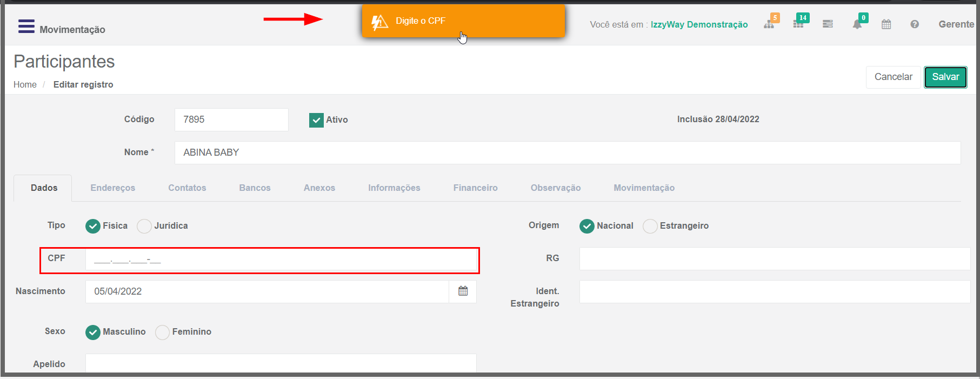Select Estrangeiro as Origem
The image size is (980, 379).
(x=650, y=226)
